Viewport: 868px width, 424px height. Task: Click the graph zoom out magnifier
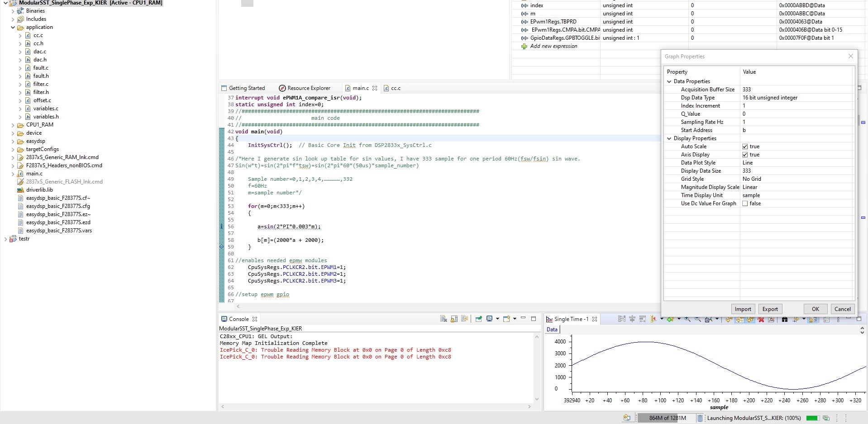click(698, 319)
